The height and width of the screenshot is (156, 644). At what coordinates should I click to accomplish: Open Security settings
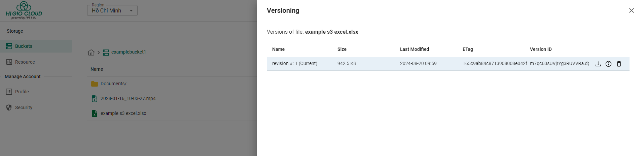[24, 107]
